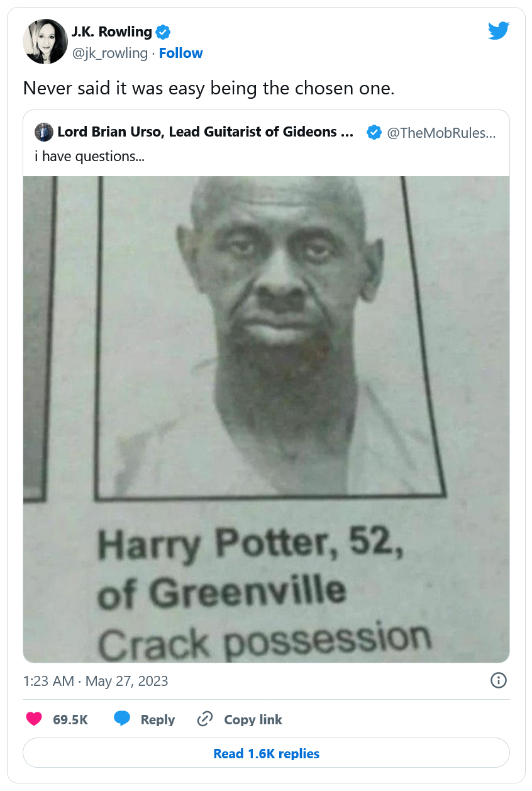This screenshot has width=532, height=791.
Task: Click the Twitter bird logo
Action: 498,31
